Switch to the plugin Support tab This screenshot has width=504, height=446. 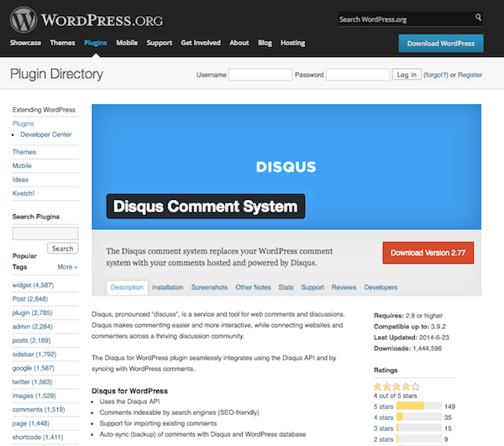[x=312, y=287]
